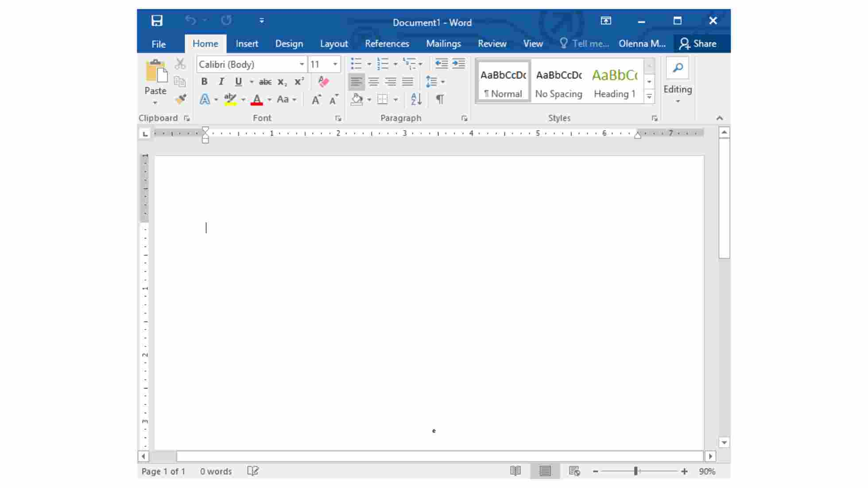Save the document with the floppy disk icon
This screenshot has width=868, height=488.
tap(157, 21)
